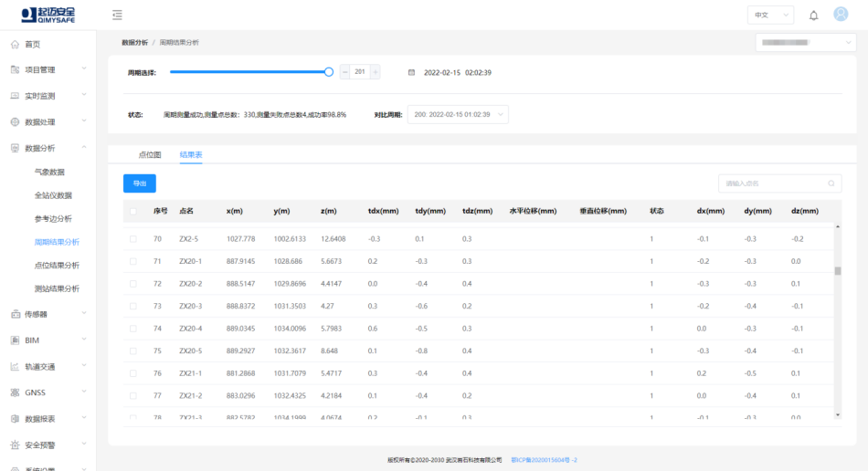This screenshot has height=471, width=868.
Task: Collapse the 数据分析 menu chevron
Action: pyautogui.click(x=84, y=147)
